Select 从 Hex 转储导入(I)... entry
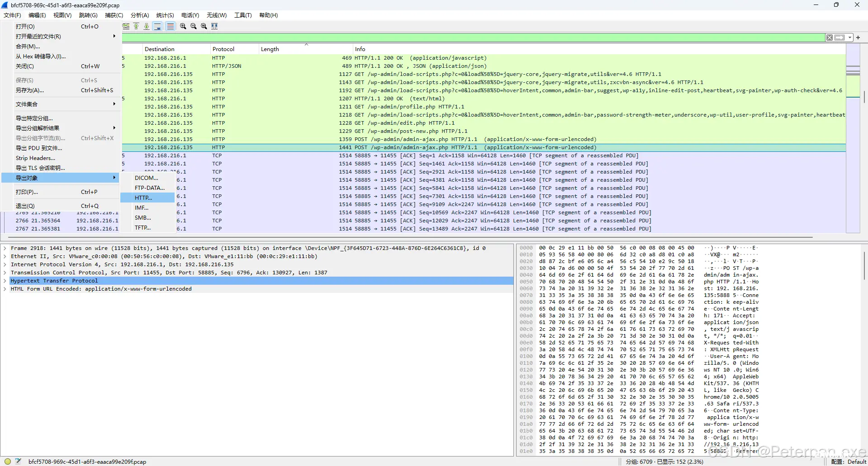 coord(61,56)
